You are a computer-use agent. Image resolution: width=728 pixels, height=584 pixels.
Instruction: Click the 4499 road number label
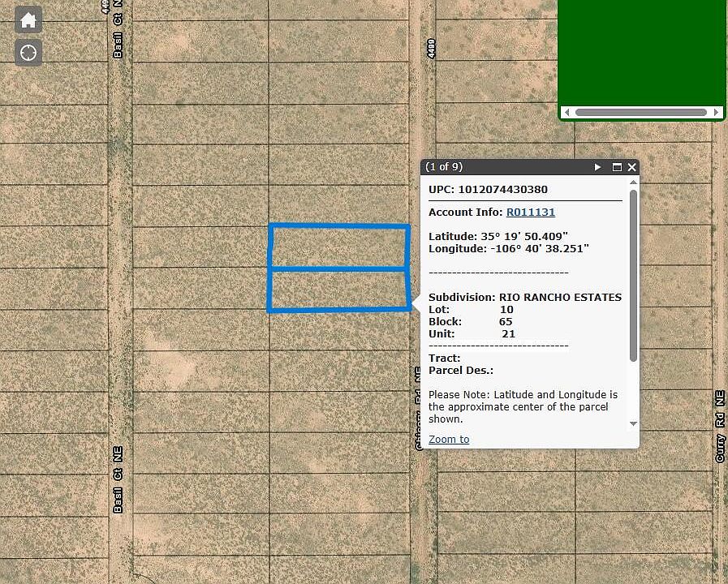pos(431,49)
